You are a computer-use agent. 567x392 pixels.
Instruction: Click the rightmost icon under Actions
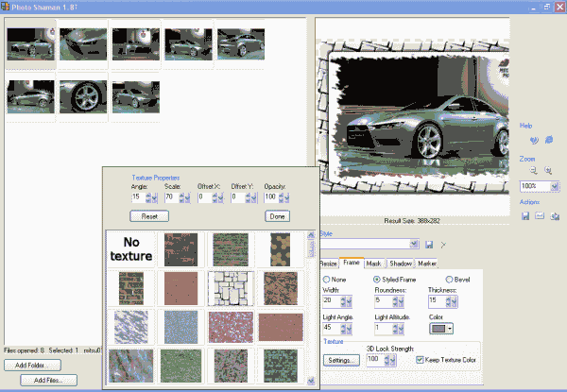[555, 216]
